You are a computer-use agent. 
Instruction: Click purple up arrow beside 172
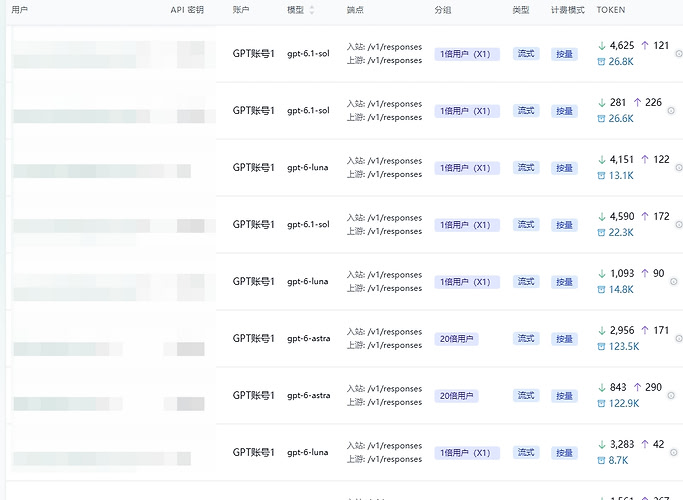tap(645, 216)
